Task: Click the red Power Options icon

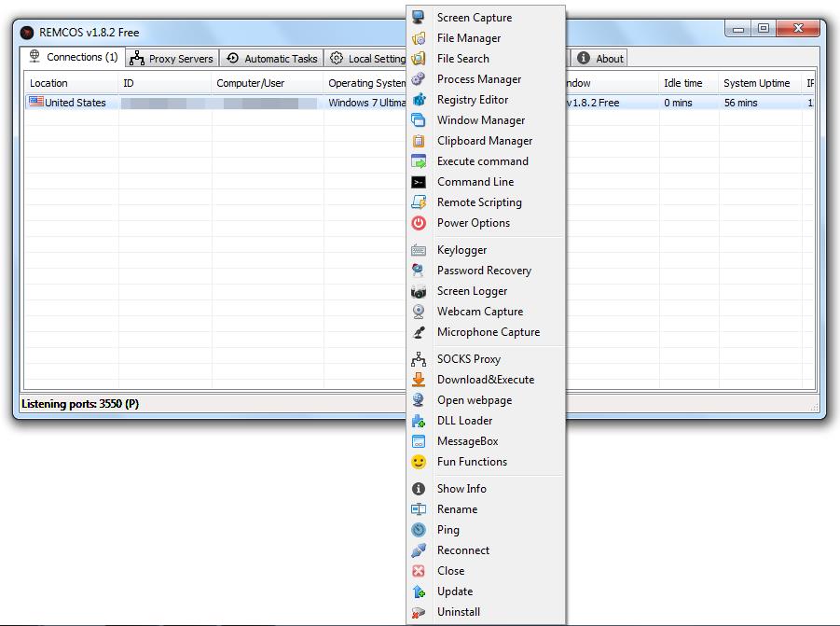Action: tap(419, 223)
